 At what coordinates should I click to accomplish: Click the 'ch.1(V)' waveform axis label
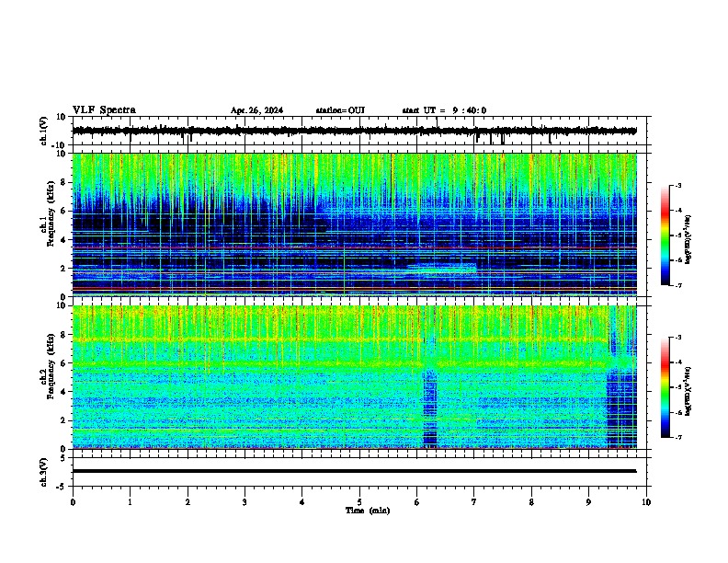tap(44, 131)
